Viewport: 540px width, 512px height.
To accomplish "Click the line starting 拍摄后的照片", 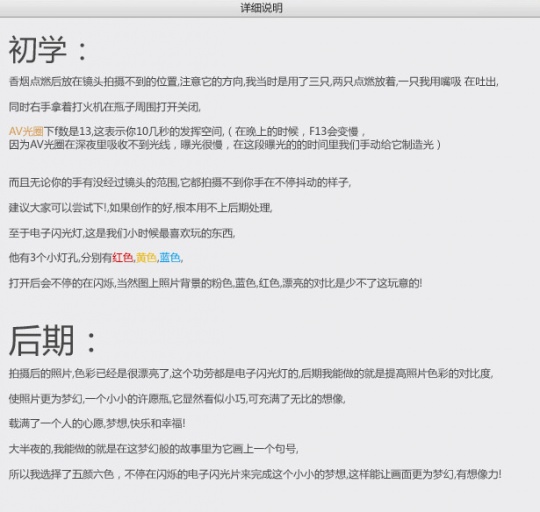I will coord(251,373).
